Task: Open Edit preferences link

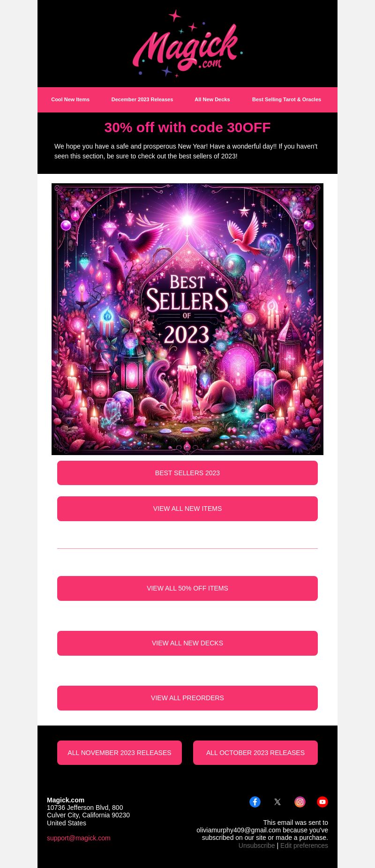Action: click(304, 846)
